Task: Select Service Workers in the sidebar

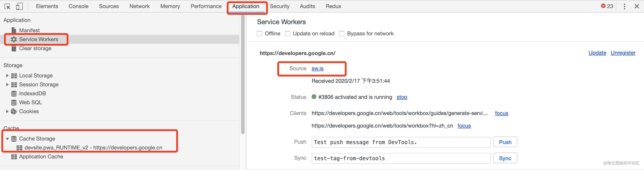Action: point(38,39)
